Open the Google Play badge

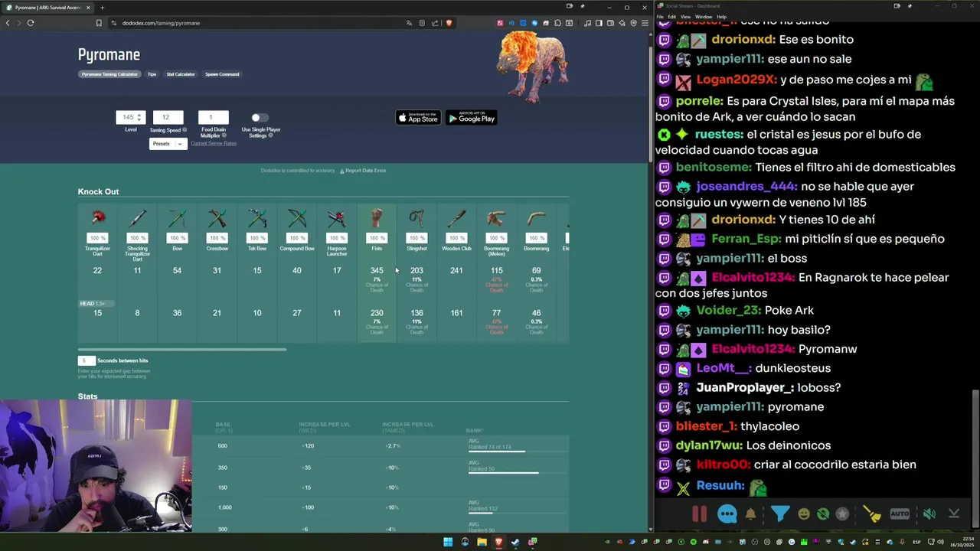click(472, 118)
